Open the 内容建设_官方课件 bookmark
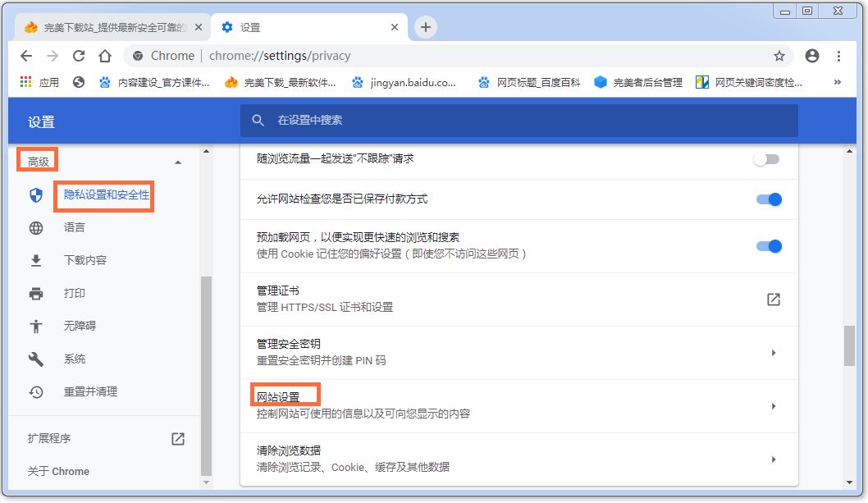 coord(154,83)
